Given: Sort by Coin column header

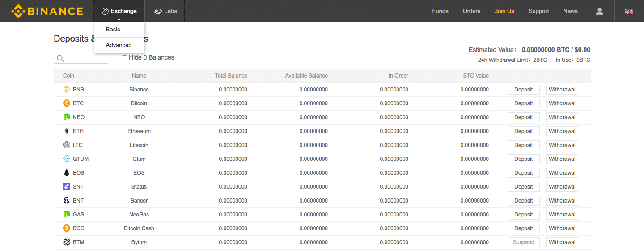Looking at the screenshot, I should [68, 76].
